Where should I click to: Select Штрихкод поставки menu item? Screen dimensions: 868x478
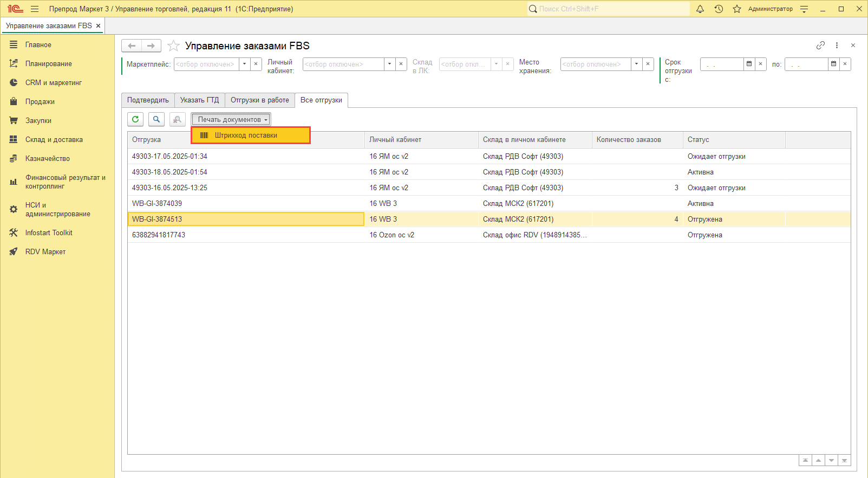[246, 135]
